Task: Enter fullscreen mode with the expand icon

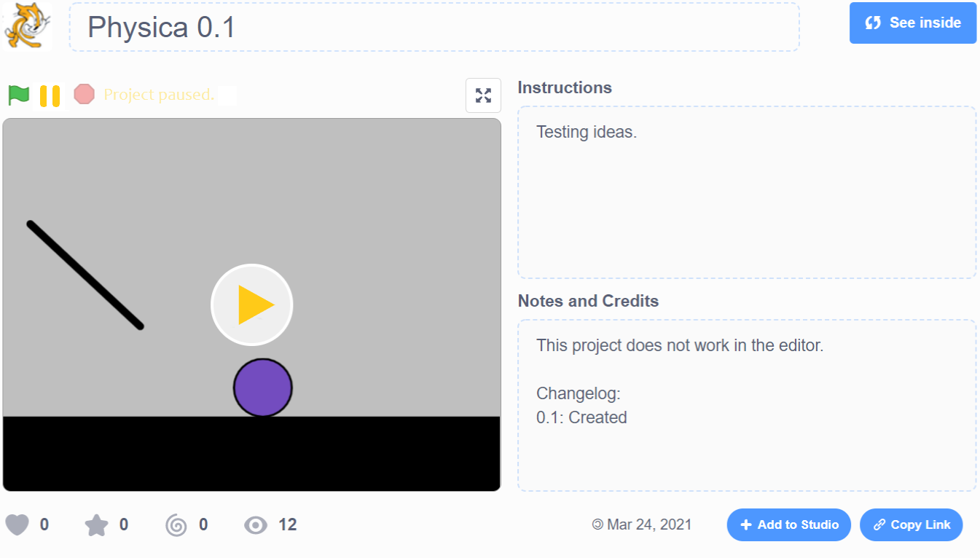Action: (x=483, y=95)
